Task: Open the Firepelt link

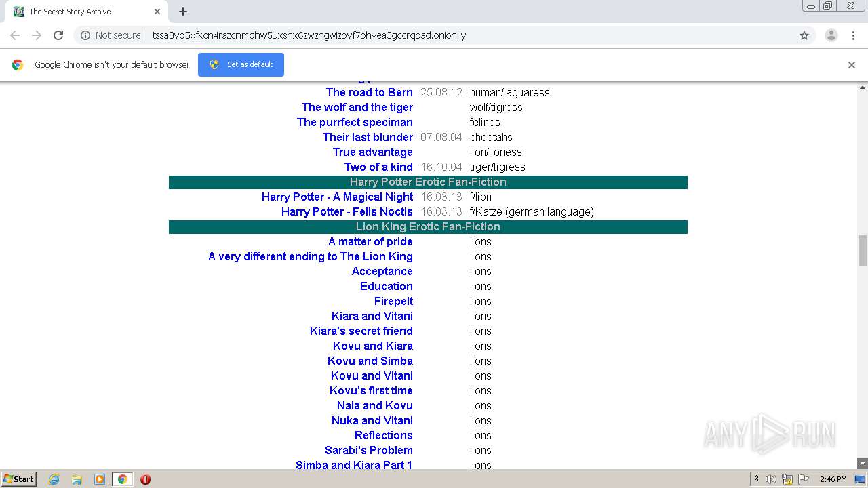Action: (393, 301)
